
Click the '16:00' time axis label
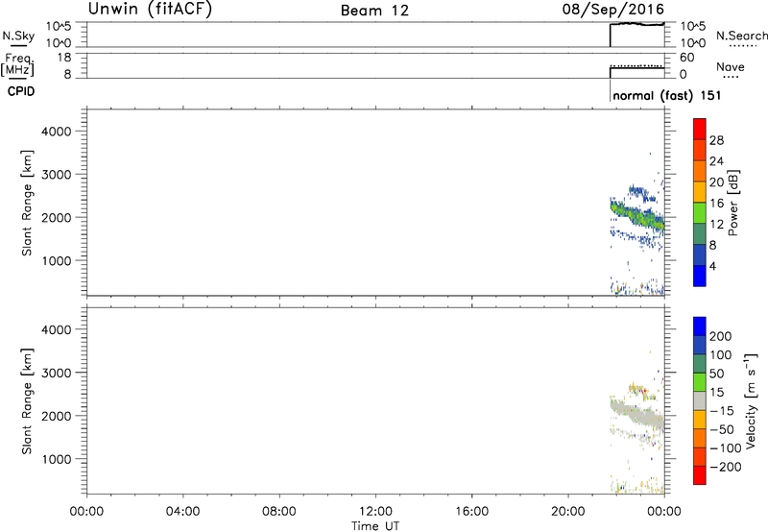coord(471,512)
